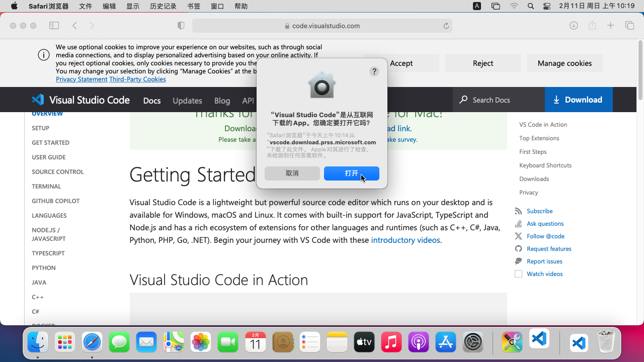Open the Trash in the Dock
This screenshot has height=362, width=644.
[x=606, y=342]
